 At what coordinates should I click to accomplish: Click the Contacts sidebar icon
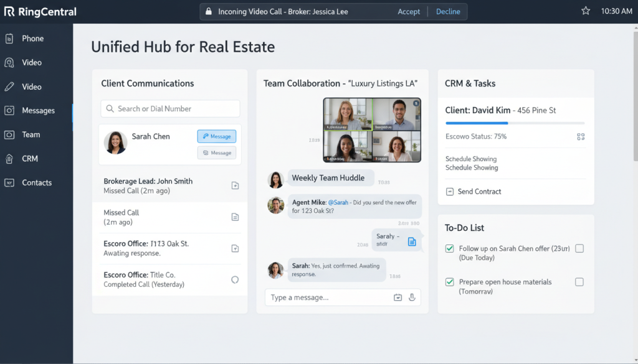coord(9,183)
